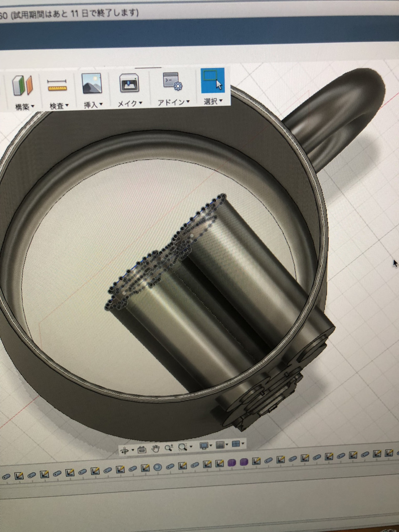399x532 pixels.
Task: Click the trial notice text 試用期間はあと 11 日で終了します
Action: [x=76, y=13]
